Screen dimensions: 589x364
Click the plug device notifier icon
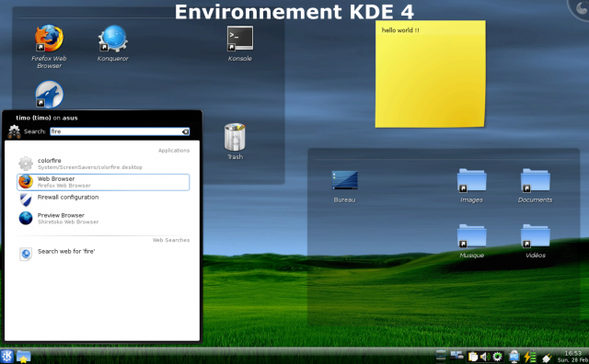point(547,358)
